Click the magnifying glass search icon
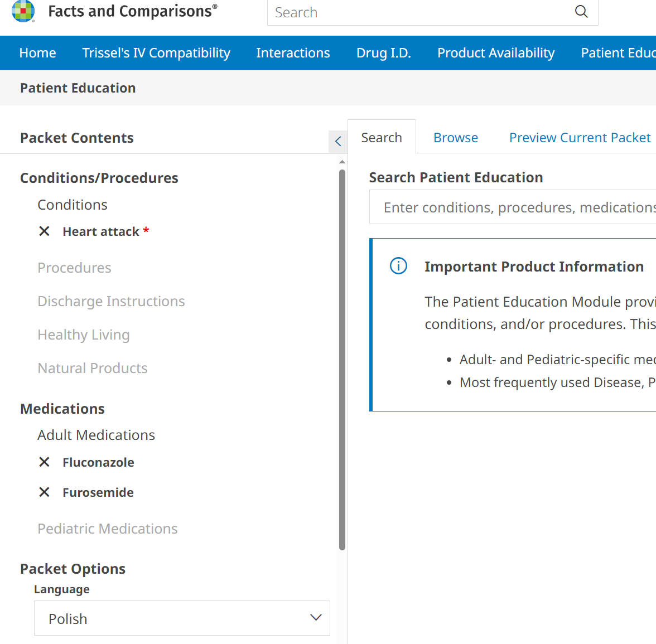This screenshot has width=656, height=644. pyautogui.click(x=581, y=12)
